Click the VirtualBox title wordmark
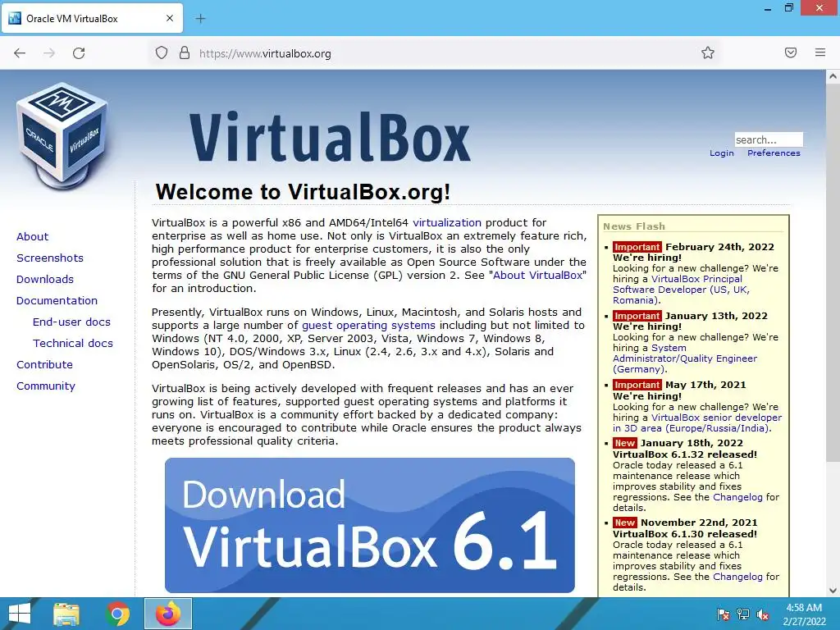840x630 pixels. point(330,137)
